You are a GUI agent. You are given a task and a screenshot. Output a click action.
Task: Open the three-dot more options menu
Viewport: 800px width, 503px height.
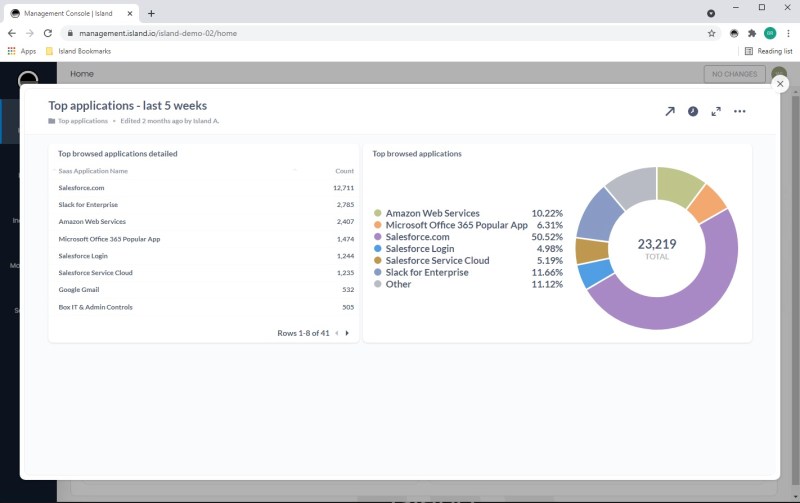[739, 111]
